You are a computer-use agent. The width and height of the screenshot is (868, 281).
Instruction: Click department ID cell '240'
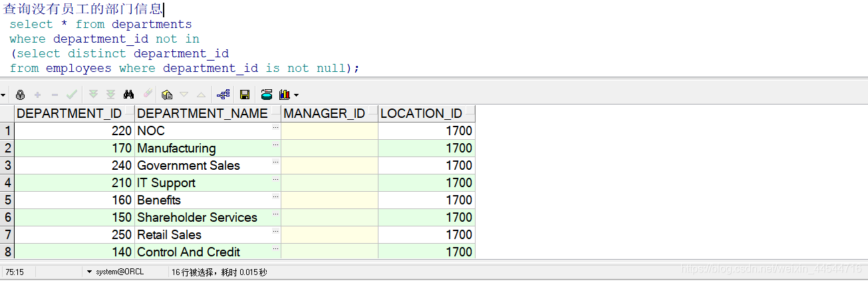[x=74, y=165]
